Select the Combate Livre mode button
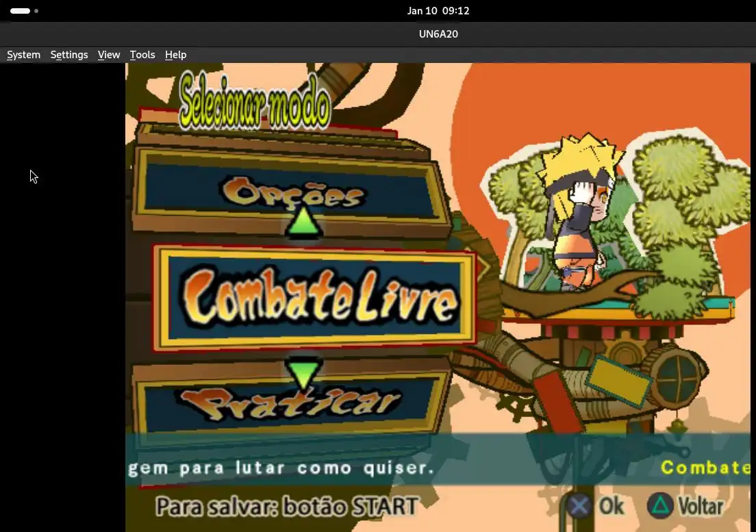 (314, 299)
